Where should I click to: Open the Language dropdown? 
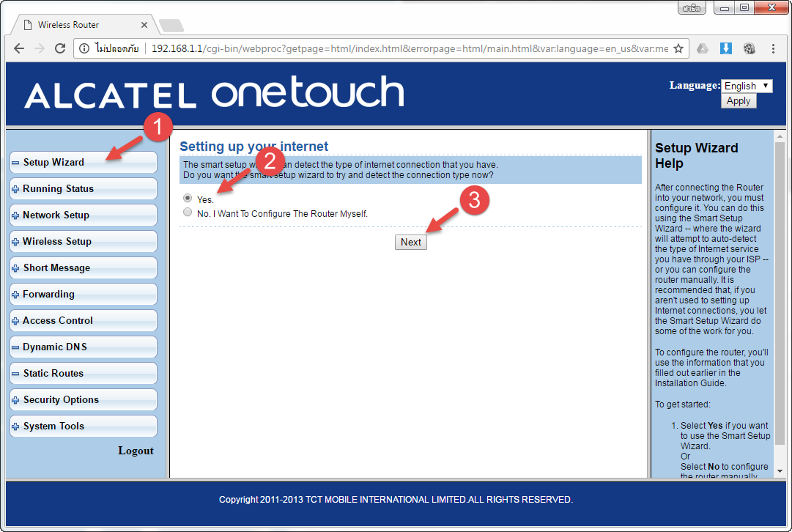pos(747,86)
